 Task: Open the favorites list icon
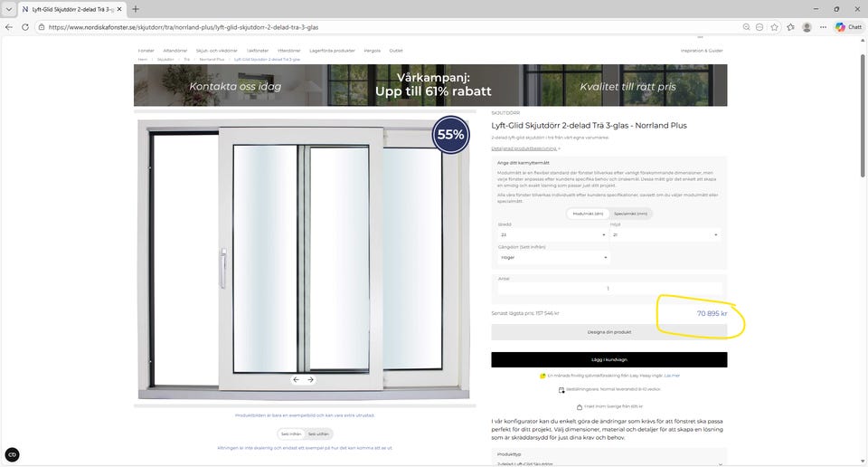pyautogui.click(x=790, y=26)
